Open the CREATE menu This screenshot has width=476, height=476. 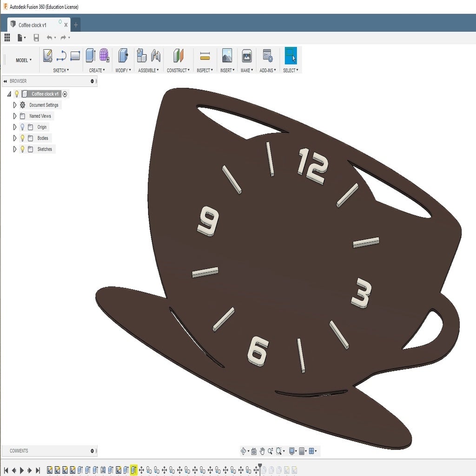[97, 70]
